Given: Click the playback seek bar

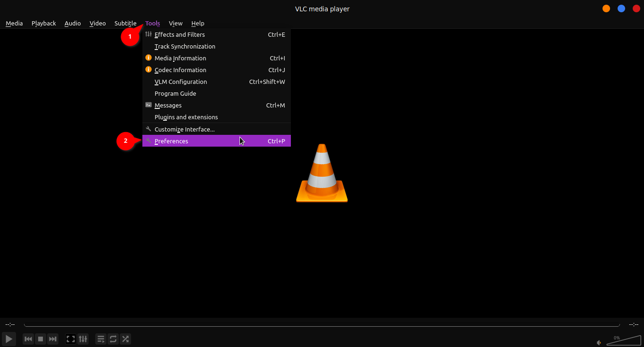Looking at the screenshot, I should click(322, 324).
